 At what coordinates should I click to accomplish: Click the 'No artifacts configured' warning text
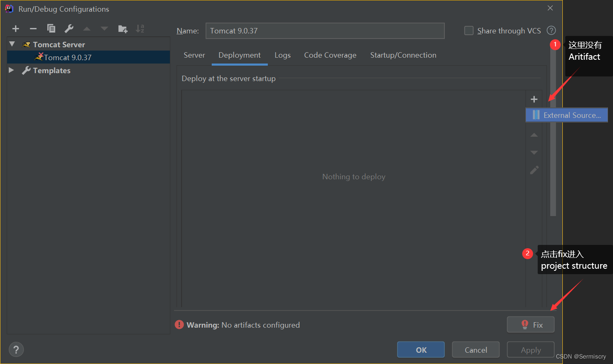tap(261, 325)
